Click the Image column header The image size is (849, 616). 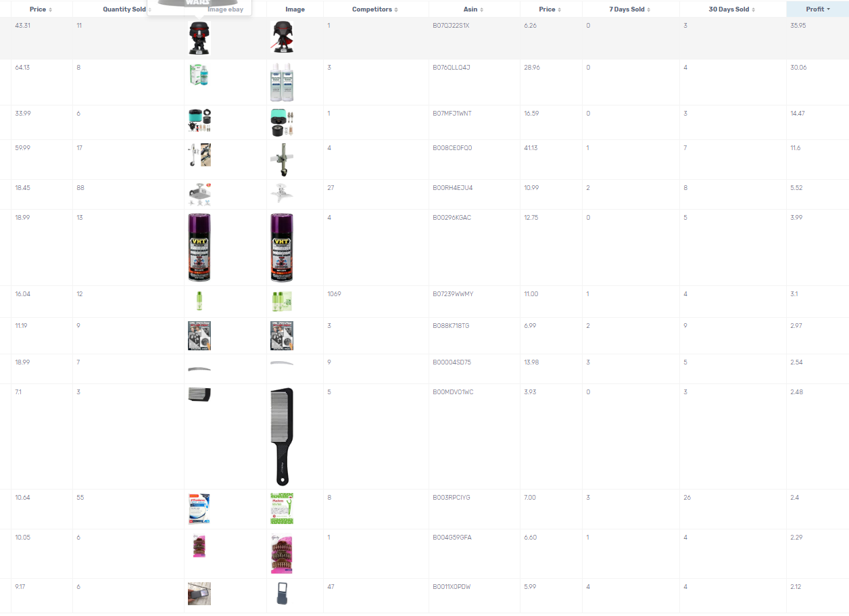coord(295,9)
